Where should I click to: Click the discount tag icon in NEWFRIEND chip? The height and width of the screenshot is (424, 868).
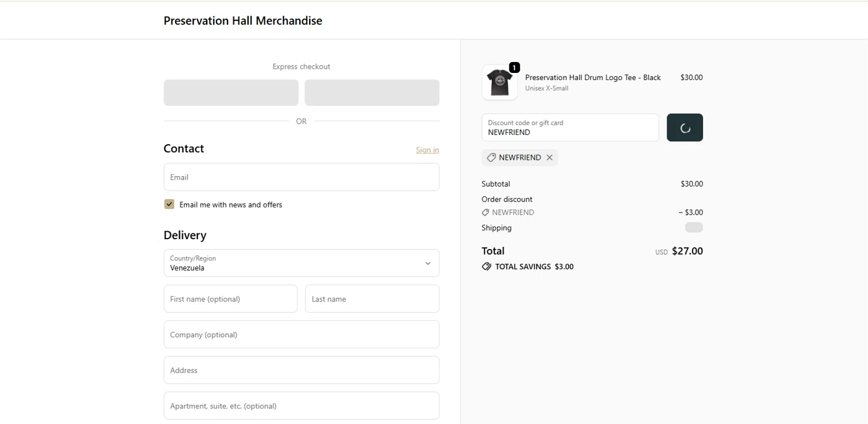coord(491,158)
